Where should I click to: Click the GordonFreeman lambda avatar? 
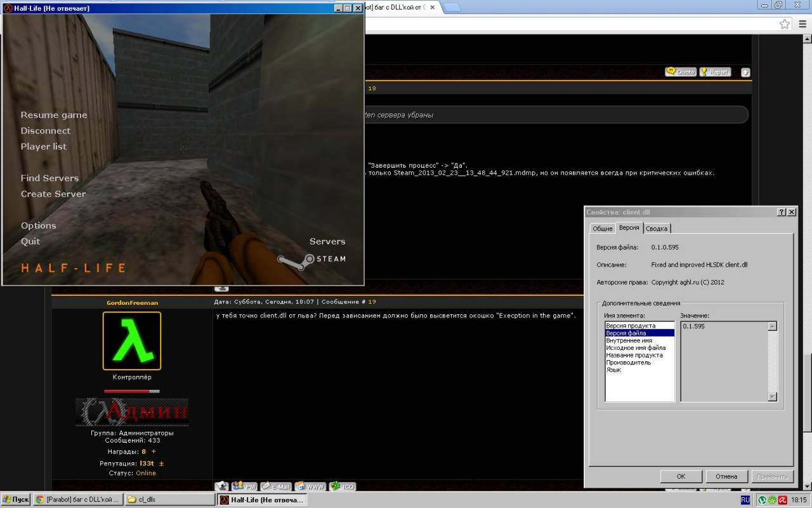[x=132, y=341]
